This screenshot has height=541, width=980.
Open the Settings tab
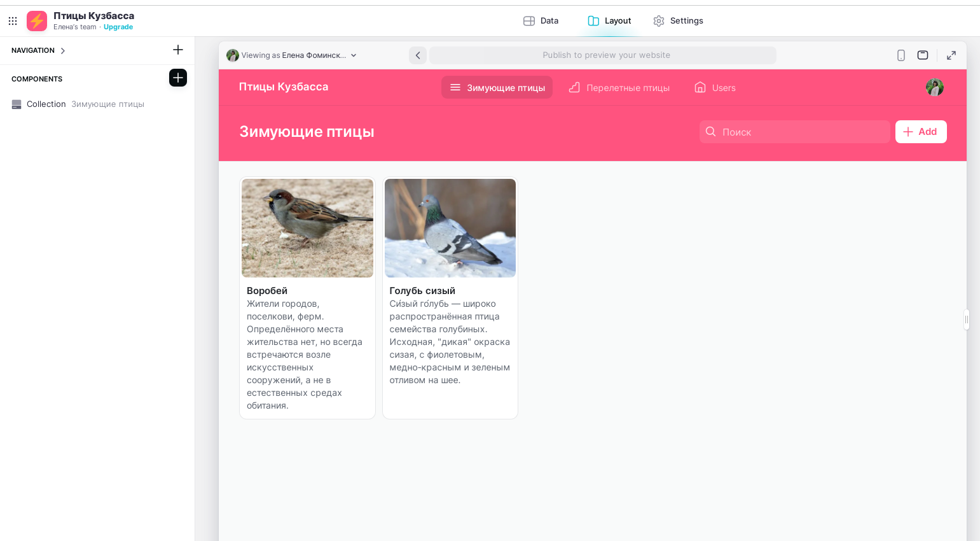pyautogui.click(x=679, y=21)
